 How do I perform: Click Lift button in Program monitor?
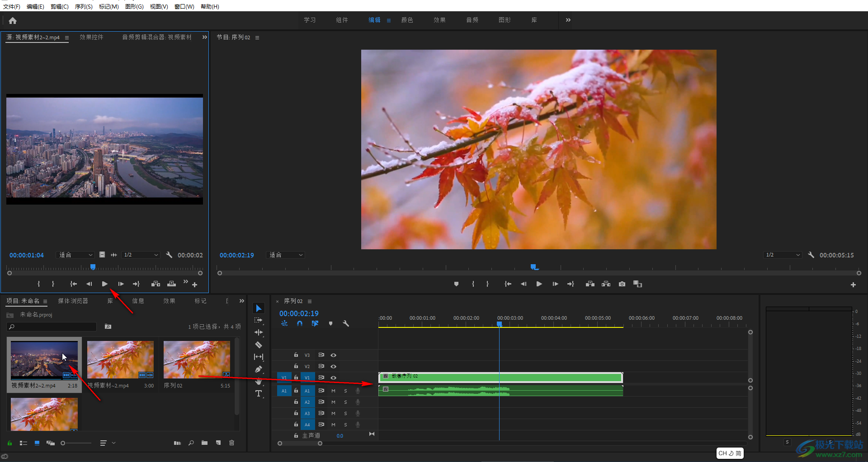coord(590,284)
